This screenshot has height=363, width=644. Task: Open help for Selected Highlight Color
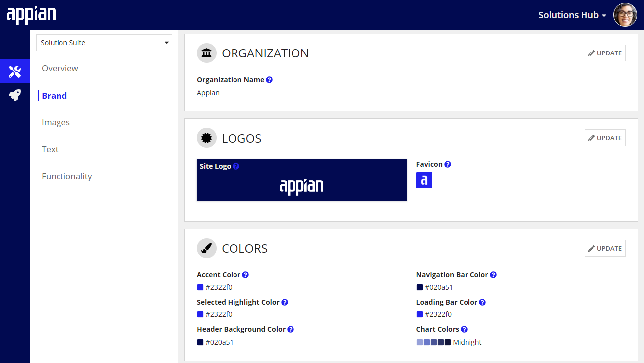coord(285,302)
